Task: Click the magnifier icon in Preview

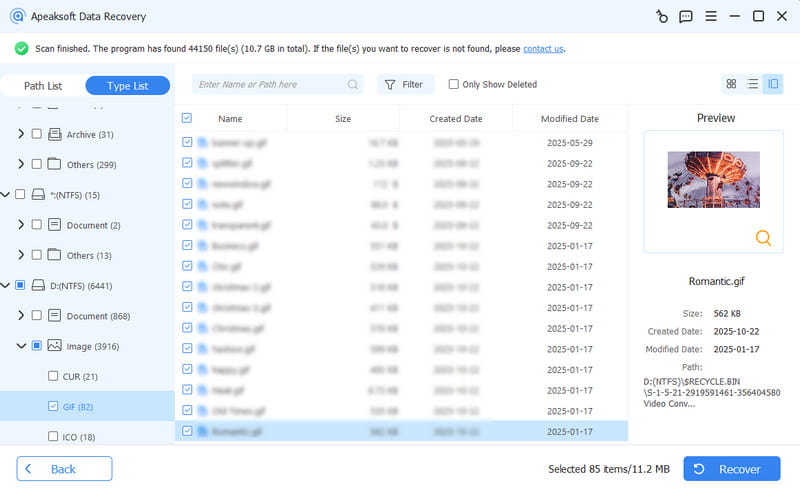Action: point(763,237)
